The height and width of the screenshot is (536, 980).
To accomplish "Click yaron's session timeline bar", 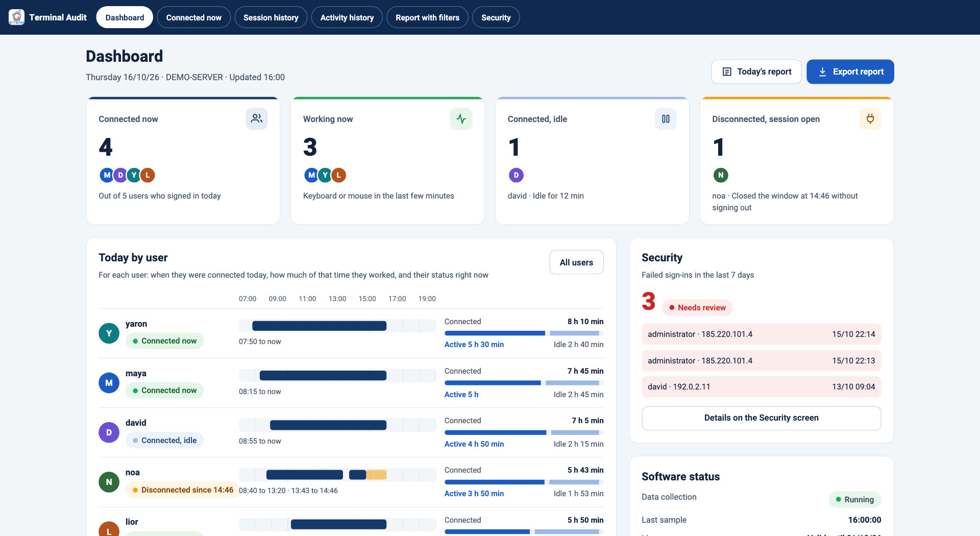I will [x=319, y=326].
